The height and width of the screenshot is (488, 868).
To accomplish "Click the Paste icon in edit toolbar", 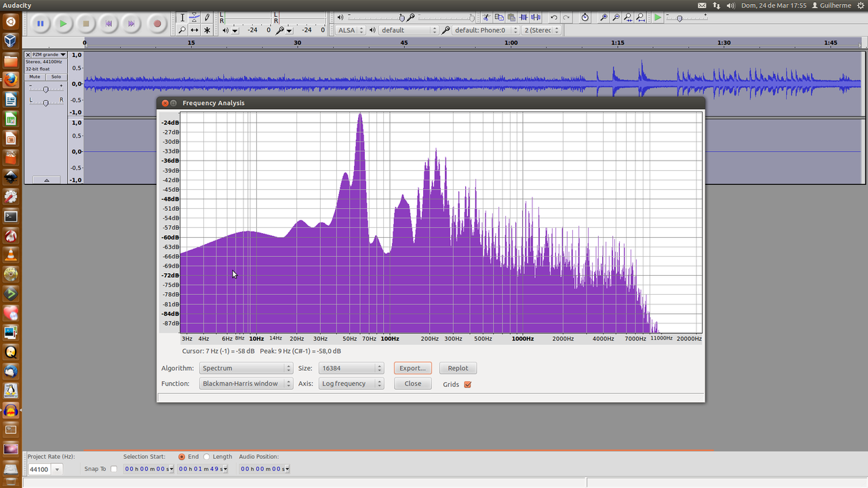I will click(511, 18).
